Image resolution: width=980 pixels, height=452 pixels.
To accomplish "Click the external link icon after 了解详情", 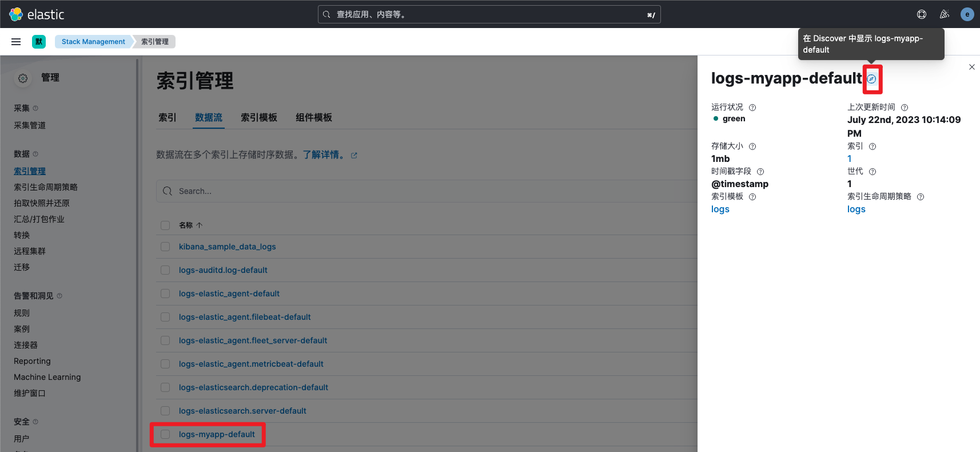I will [354, 156].
